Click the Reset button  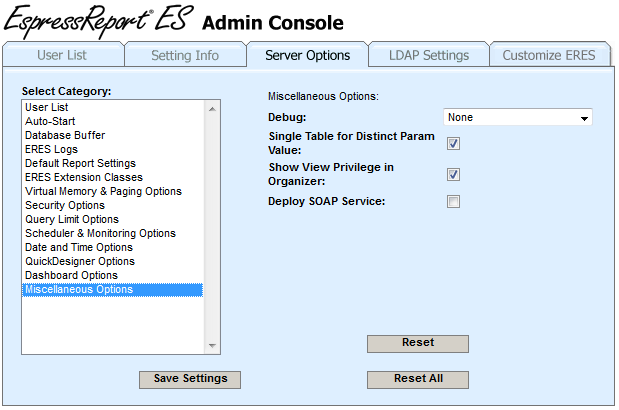coord(418,344)
